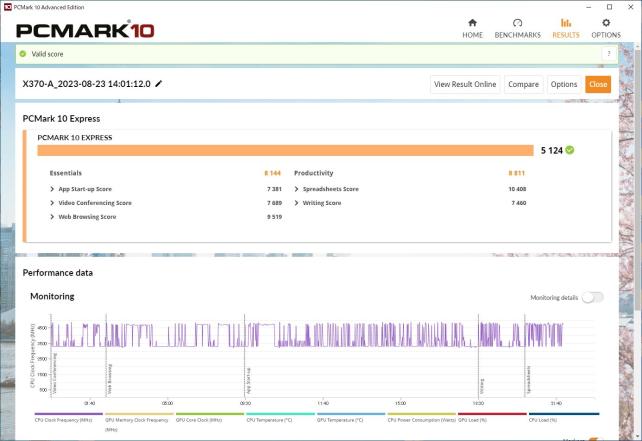Click the Options button beside Compare
Viewport: 642px width, 441px height.
[563, 84]
